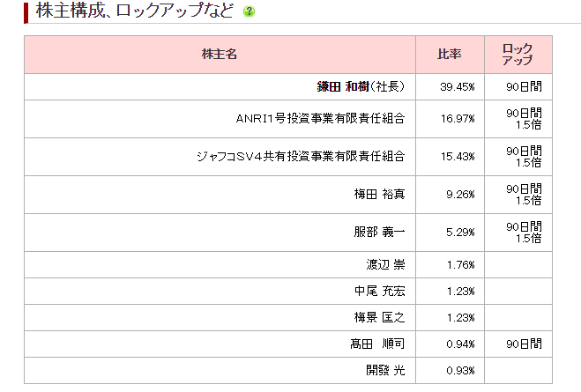Click the 株主名 column header
Image resolution: width=581 pixels, height=392 pixels.
(220, 55)
